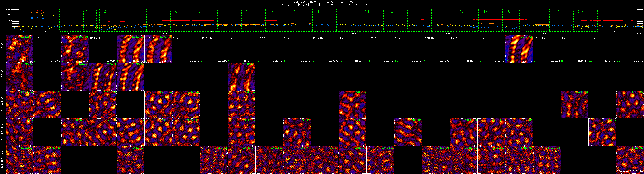Open the 18:37:16 image in 12.0-25.0 keV row
644x174 pixels.
pyautogui.click(x=630, y=105)
